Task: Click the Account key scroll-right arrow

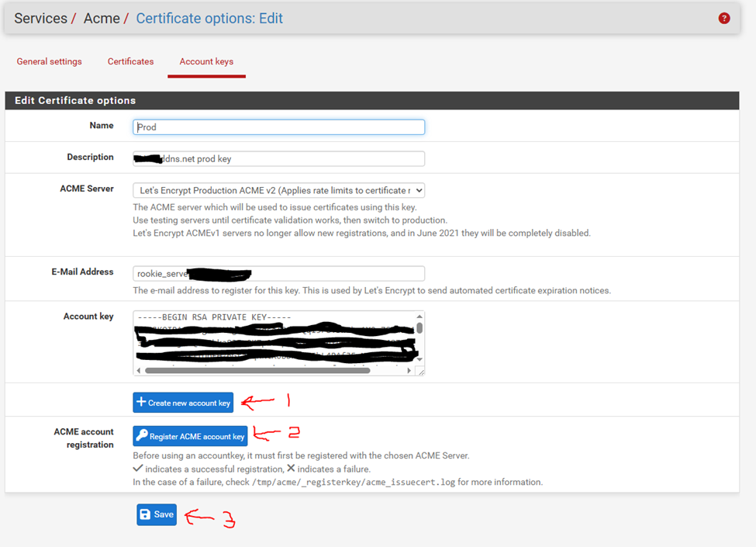Action: click(x=409, y=370)
